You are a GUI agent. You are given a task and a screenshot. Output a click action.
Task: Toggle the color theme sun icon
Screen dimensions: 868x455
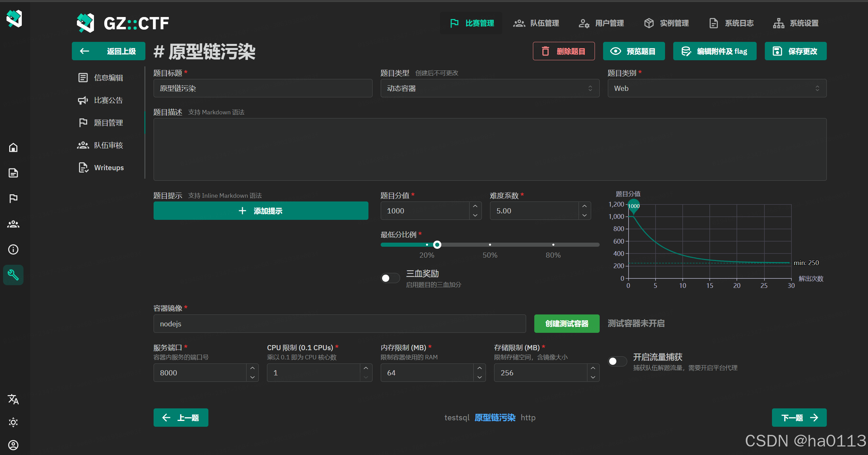(13, 422)
